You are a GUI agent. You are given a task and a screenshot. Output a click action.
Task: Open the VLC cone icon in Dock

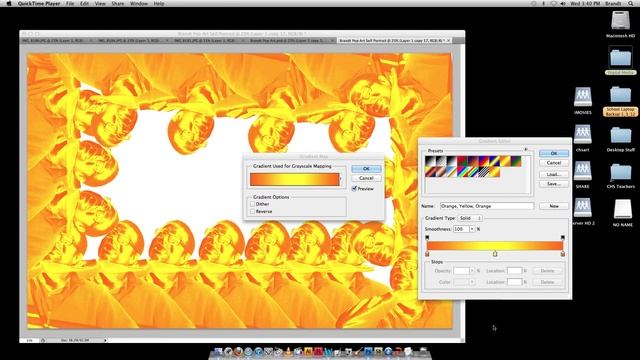coord(288,351)
